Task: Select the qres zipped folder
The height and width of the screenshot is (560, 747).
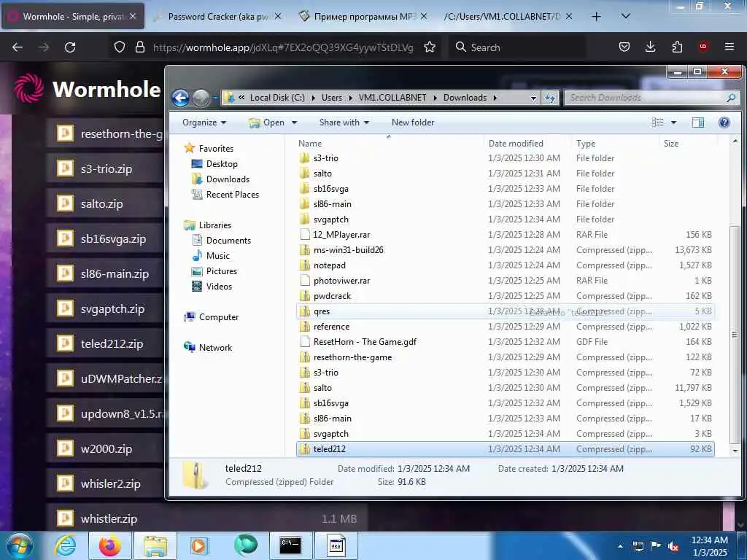Action: tap(505, 311)
